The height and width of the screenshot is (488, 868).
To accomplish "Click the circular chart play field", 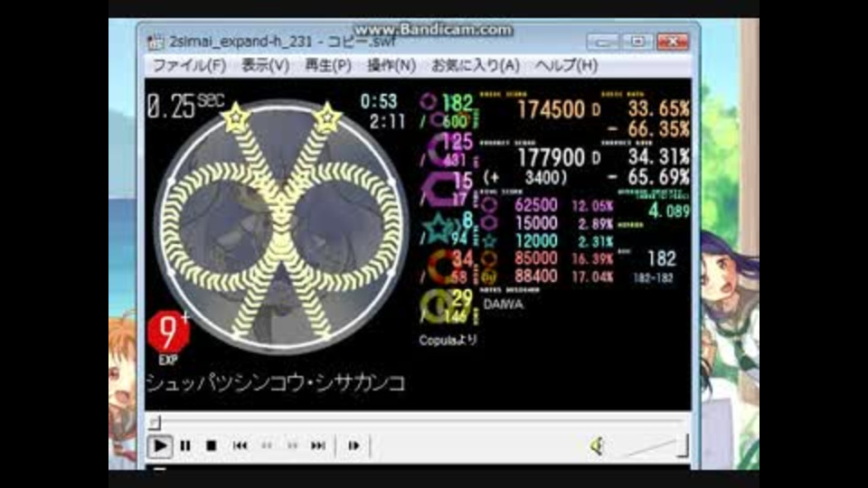I will 281,227.
